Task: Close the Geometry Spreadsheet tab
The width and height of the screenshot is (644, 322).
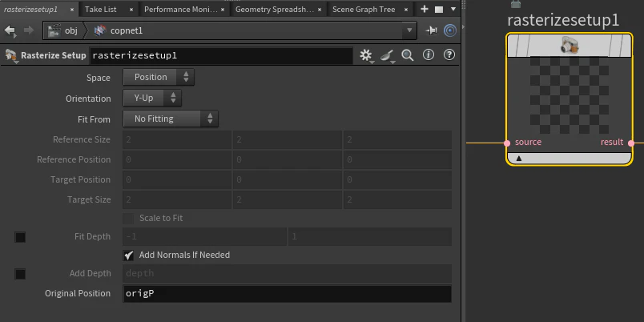Action: pyautogui.click(x=319, y=10)
